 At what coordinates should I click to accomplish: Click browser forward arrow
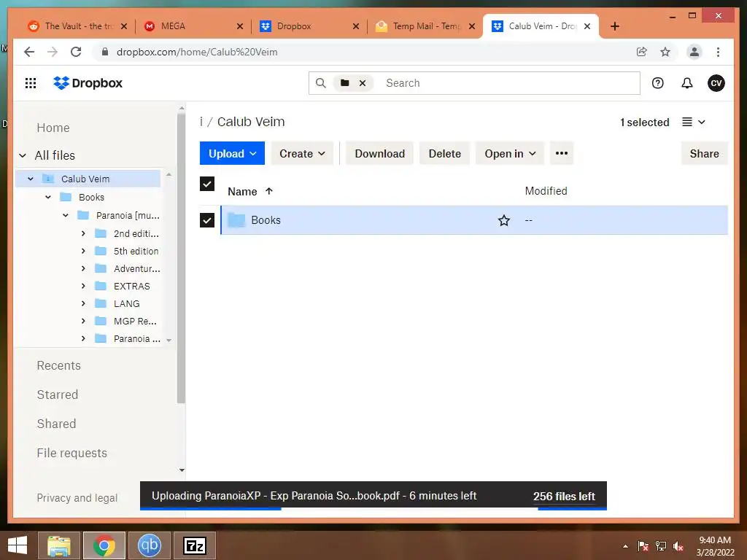[53, 52]
